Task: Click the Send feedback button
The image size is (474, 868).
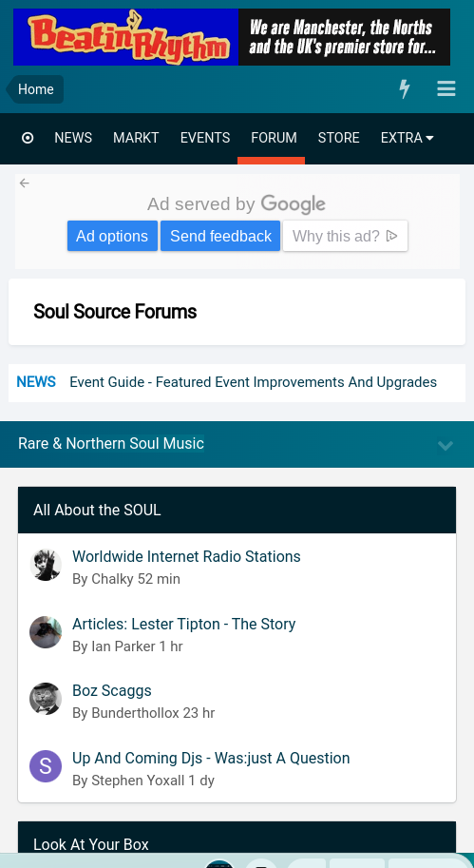Action: (220, 236)
